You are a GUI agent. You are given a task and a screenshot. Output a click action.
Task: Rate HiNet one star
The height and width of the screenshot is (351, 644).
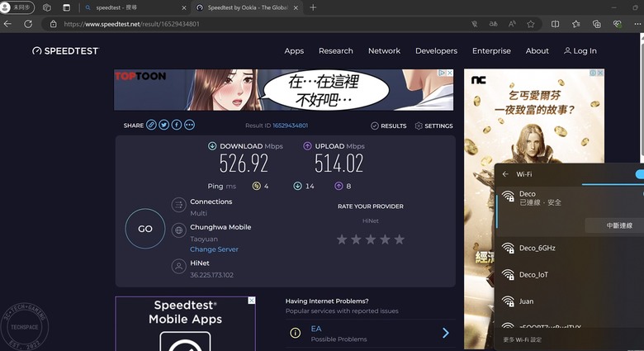[342, 240]
